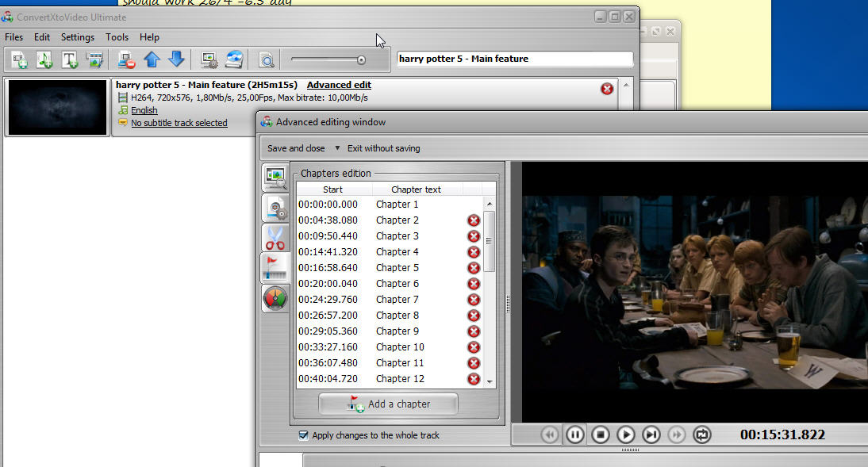Stop the video preview
This screenshot has height=467, width=868.
(600, 435)
